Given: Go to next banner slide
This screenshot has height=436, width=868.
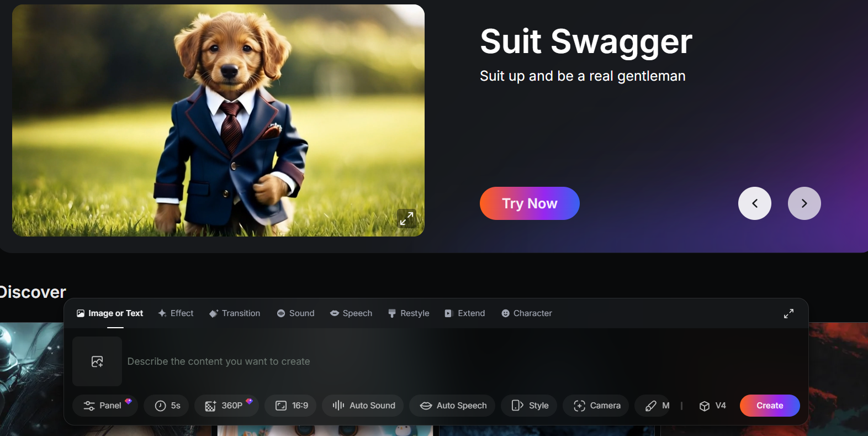Looking at the screenshot, I should point(804,203).
